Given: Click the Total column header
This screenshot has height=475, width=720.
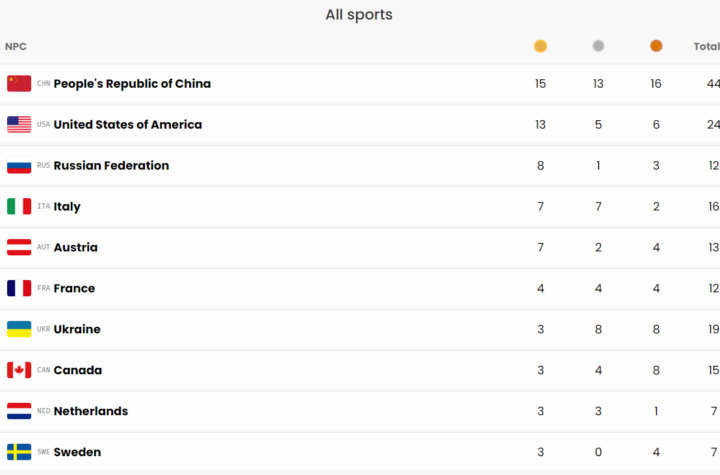Looking at the screenshot, I should coord(706,46).
